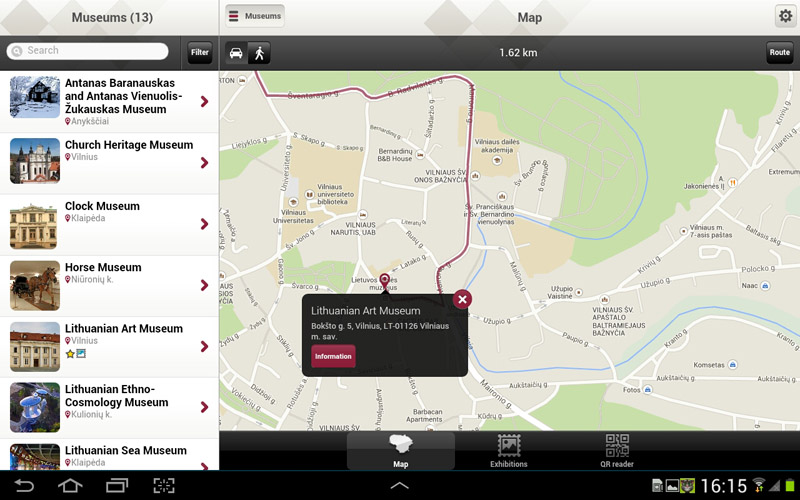
Task: Open Lithuanian Art Museum chevron
Action: click(x=205, y=346)
